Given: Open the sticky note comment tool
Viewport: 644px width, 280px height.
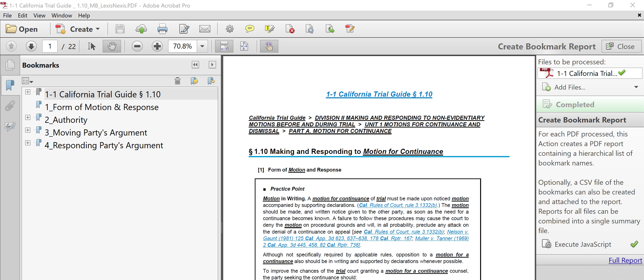Looking at the screenshot, I should pos(249,29).
